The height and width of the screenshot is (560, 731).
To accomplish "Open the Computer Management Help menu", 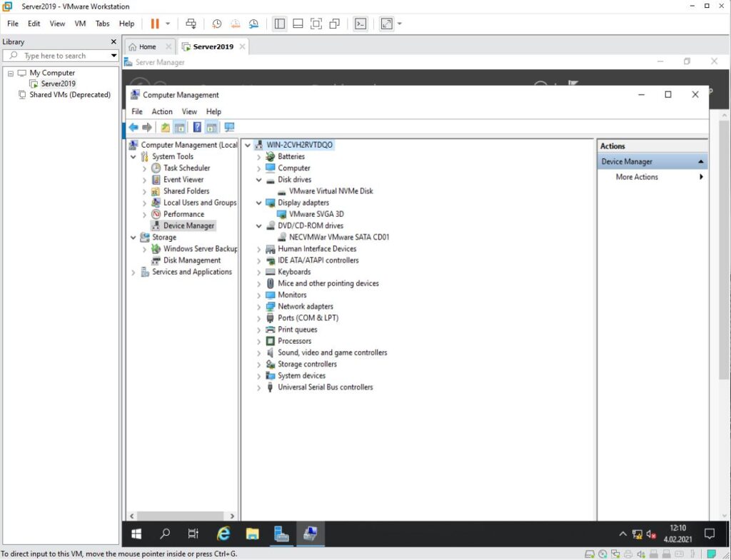I will pos(213,112).
